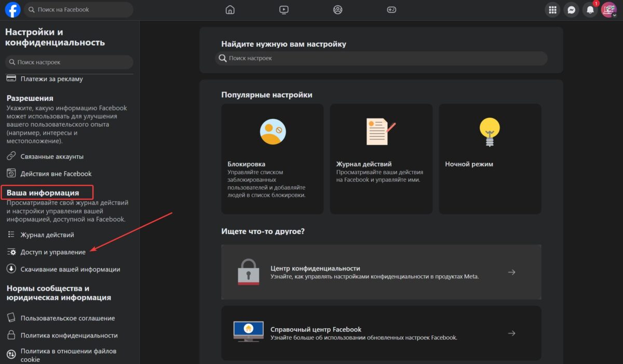Image resolution: width=623 pixels, height=364 pixels.
Task: Open the "Ночной режим" settings card
Action: (490, 158)
